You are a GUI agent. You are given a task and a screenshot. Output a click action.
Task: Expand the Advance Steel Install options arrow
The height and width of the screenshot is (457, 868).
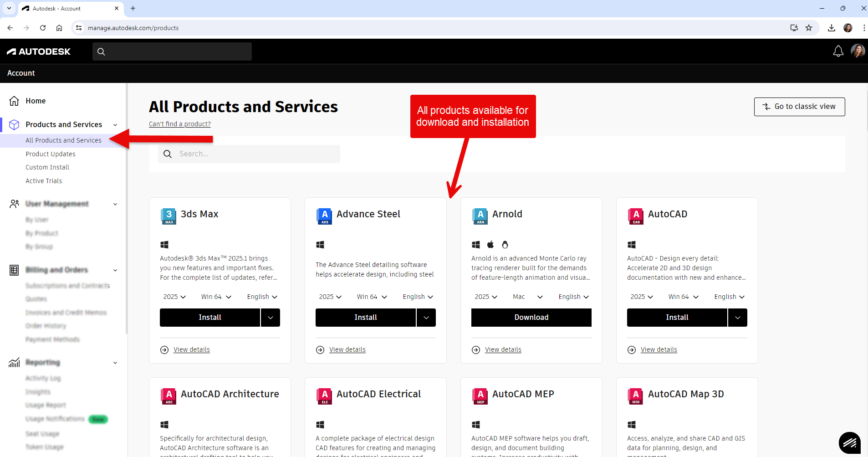(x=426, y=318)
